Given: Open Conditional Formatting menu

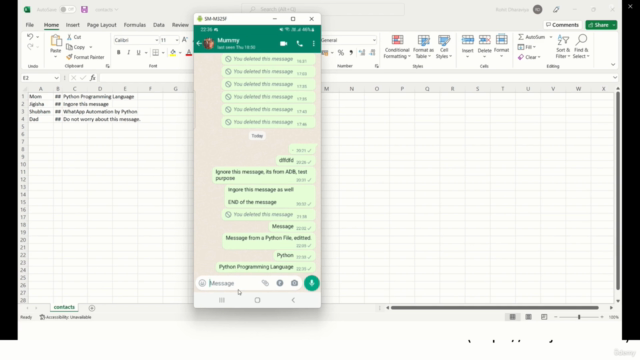Looking at the screenshot, I should [397, 47].
